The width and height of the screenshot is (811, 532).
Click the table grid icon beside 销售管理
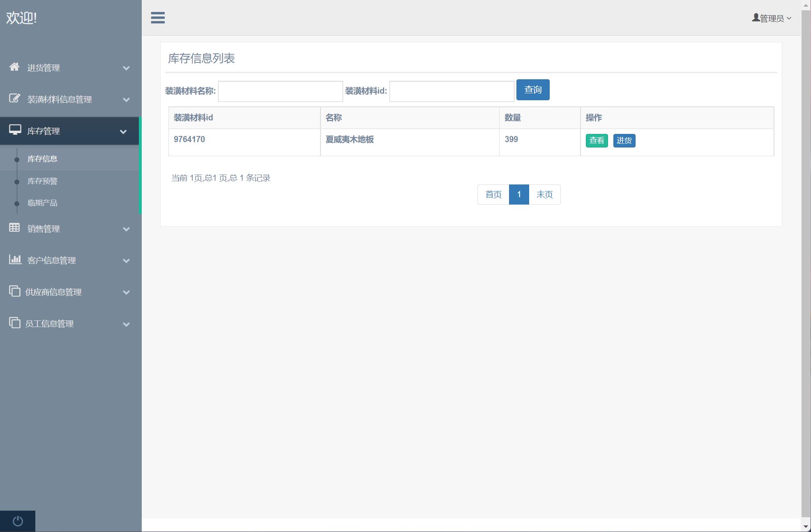click(14, 228)
